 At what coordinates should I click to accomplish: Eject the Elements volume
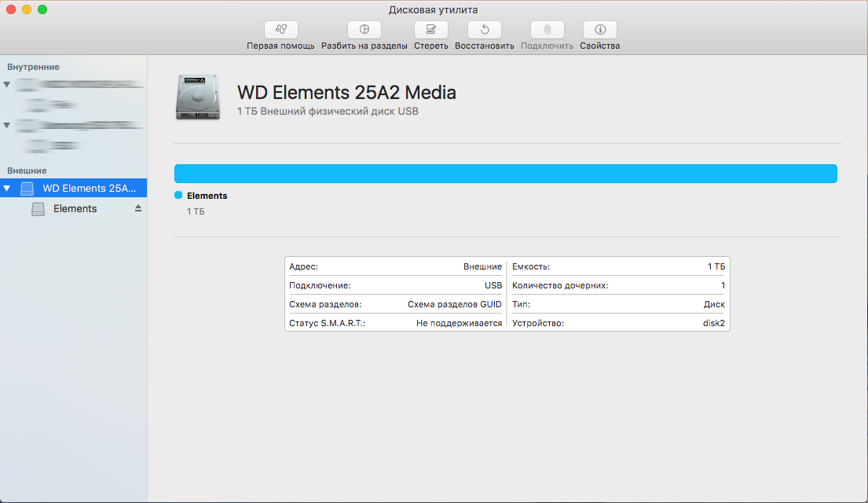[x=137, y=208]
